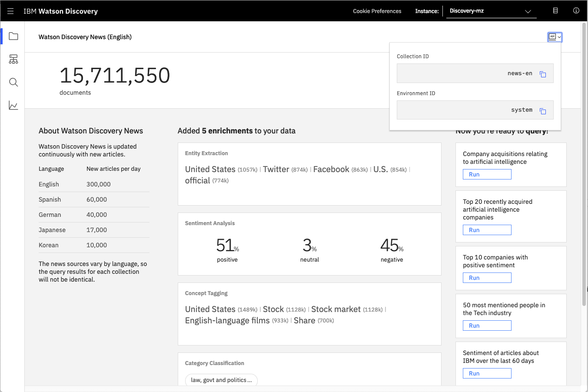Click the Environment ID field system
This screenshot has height=392, width=588.
[475, 110]
